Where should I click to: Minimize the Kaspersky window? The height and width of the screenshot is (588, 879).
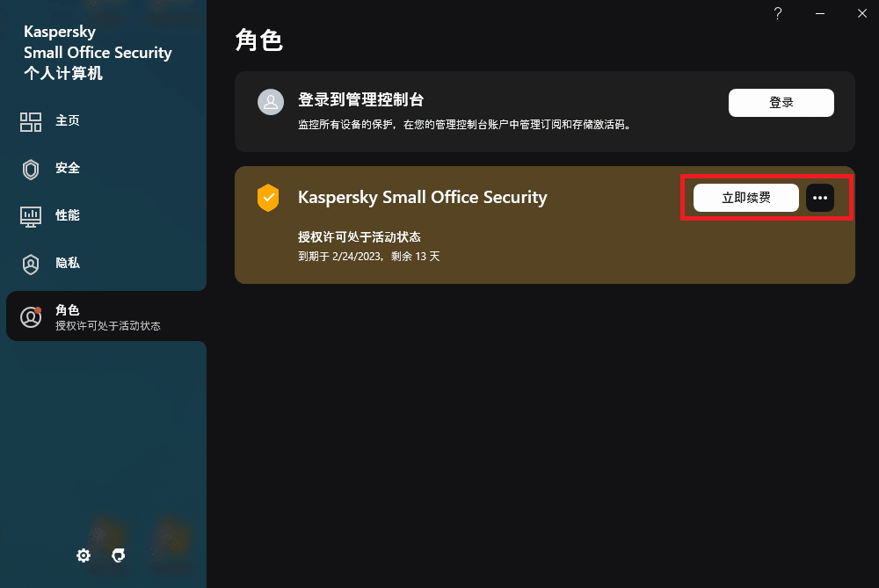[819, 13]
